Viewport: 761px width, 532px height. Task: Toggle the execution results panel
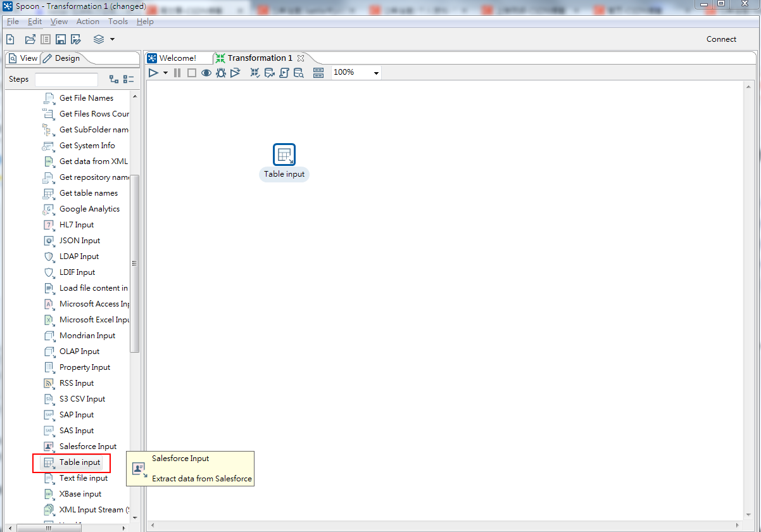pos(318,72)
